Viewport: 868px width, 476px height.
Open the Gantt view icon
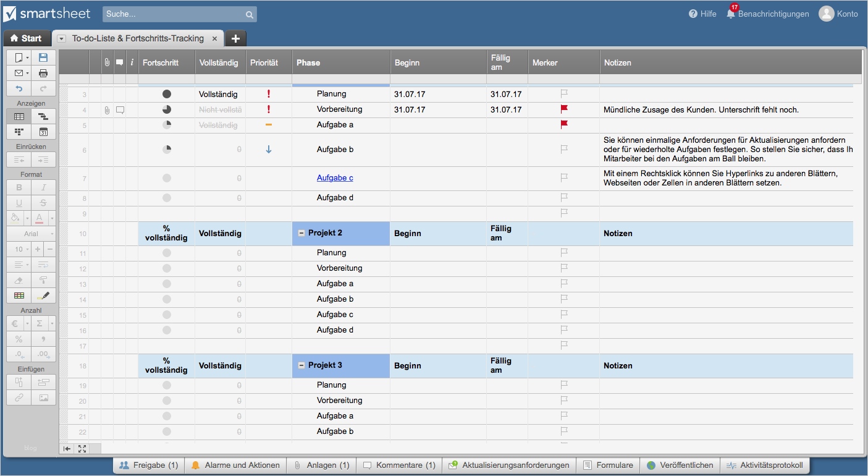tap(43, 116)
